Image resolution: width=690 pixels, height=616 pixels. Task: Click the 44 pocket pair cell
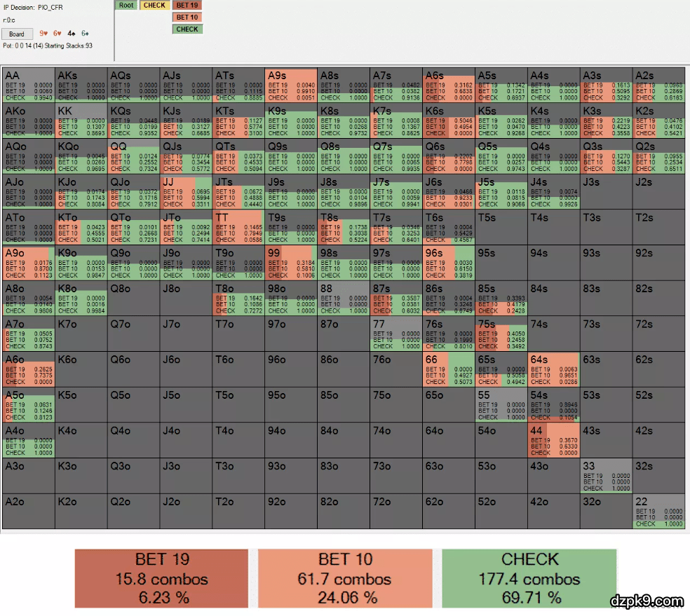pos(554,439)
